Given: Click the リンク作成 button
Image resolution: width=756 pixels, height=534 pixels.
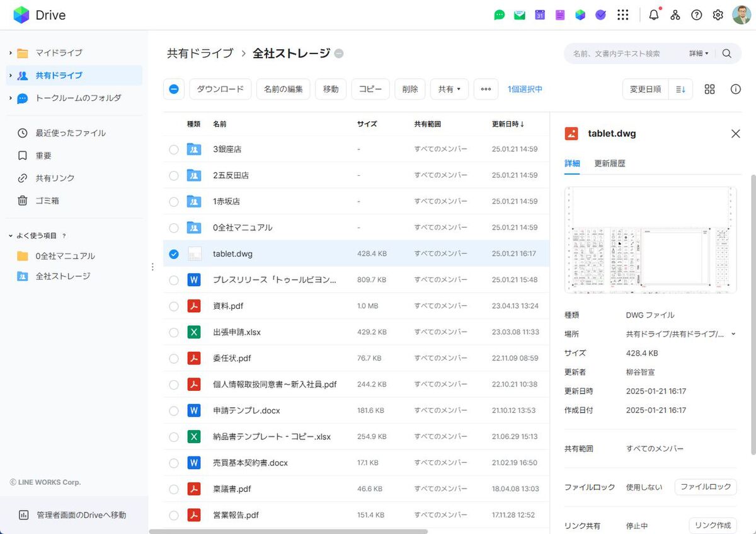Looking at the screenshot, I should click(713, 525).
